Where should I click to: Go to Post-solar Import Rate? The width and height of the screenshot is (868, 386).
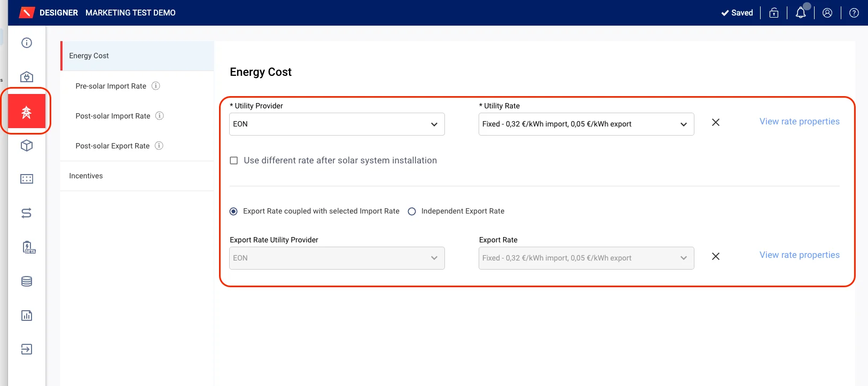[x=113, y=116]
